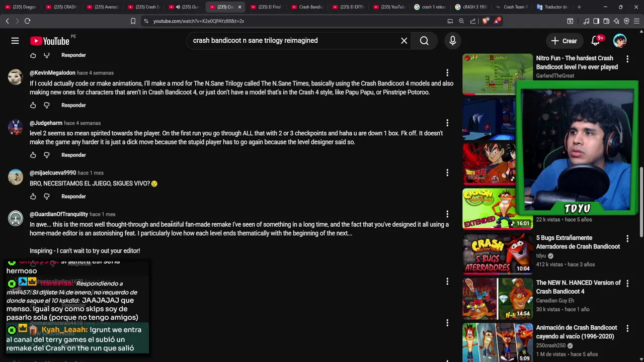
Task: Open a new tab with the plus button
Action: coord(579,7)
